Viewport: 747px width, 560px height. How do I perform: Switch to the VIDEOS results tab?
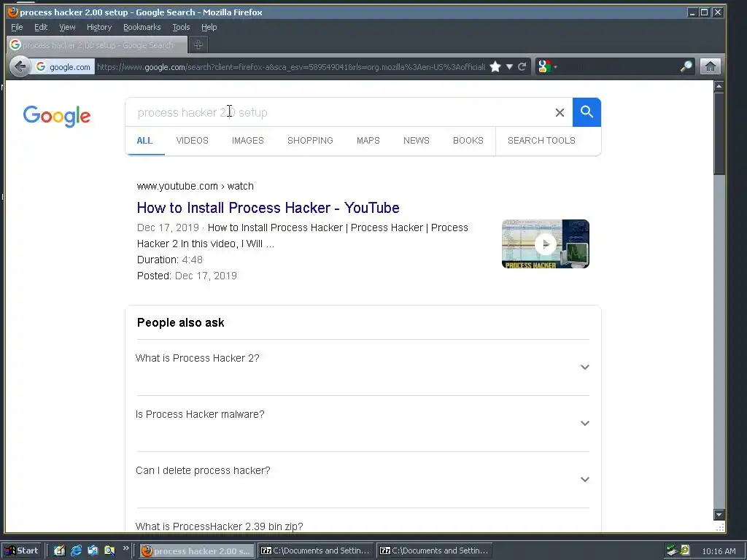click(x=193, y=141)
